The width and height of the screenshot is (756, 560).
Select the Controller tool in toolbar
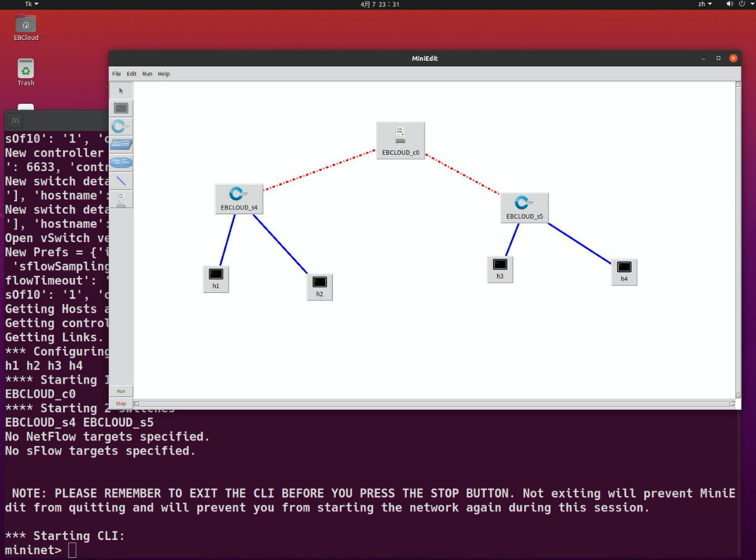[x=121, y=200]
